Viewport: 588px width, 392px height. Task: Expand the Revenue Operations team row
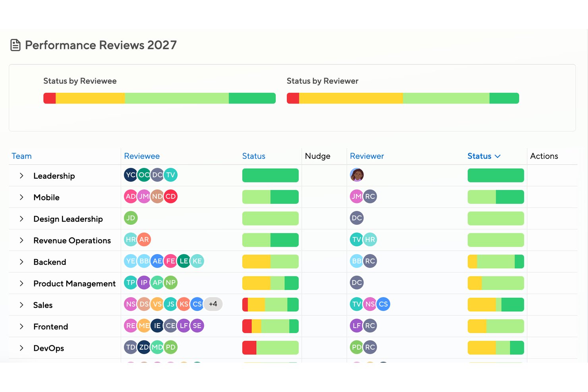click(21, 240)
